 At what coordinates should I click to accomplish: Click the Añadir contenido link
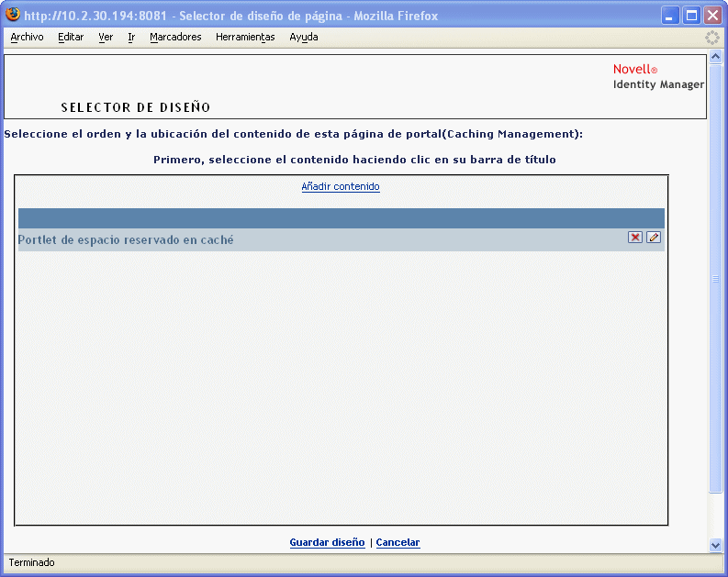(341, 186)
